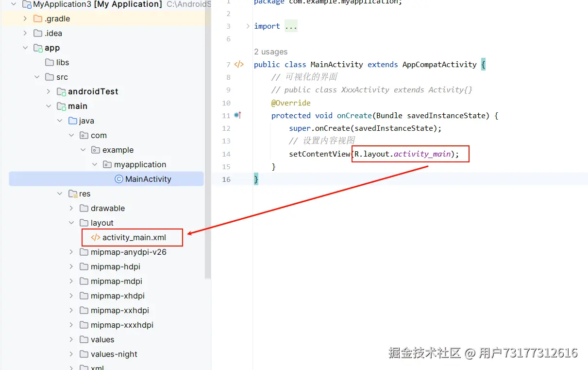Expand the mipmap-mdpi folder chevron
The width and height of the screenshot is (588, 370).
[x=72, y=281]
